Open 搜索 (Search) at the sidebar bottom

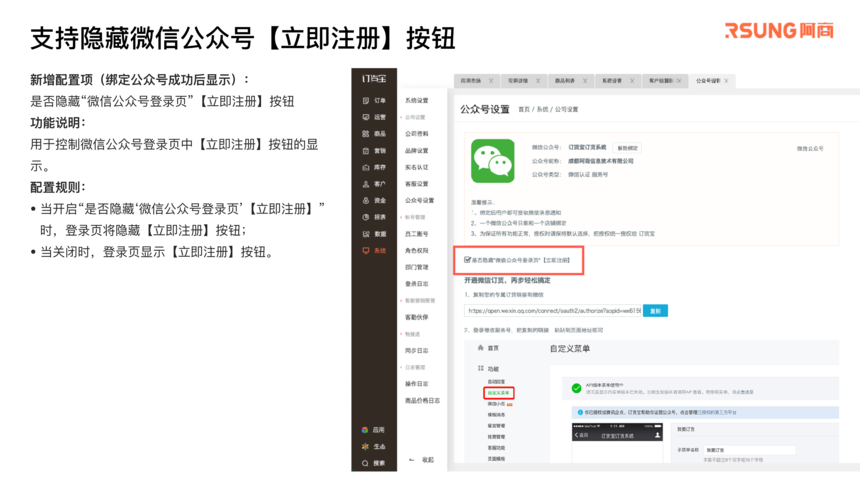pos(373,463)
